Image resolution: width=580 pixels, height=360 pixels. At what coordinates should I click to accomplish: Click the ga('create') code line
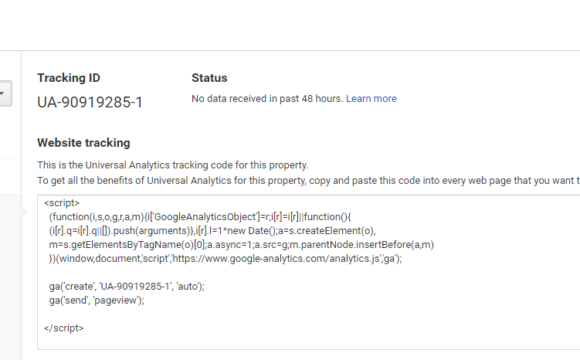tap(127, 286)
